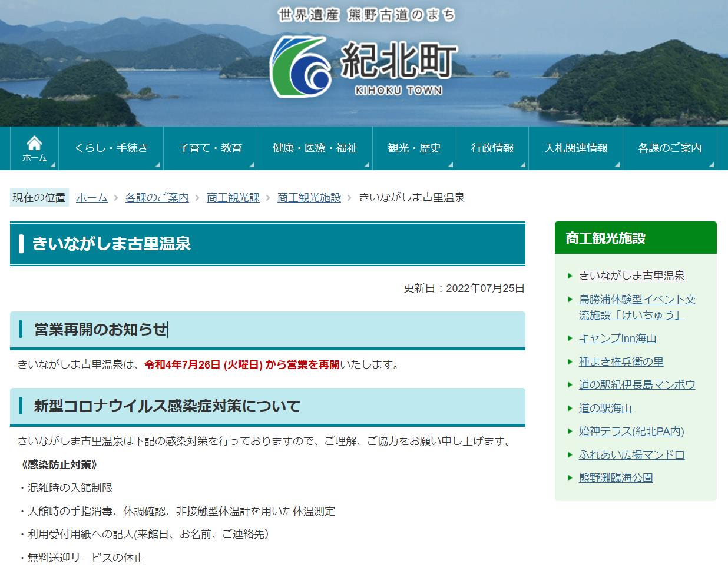Click the 商工観光課 breadcrumb link
The image size is (728, 574).
point(233,198)
